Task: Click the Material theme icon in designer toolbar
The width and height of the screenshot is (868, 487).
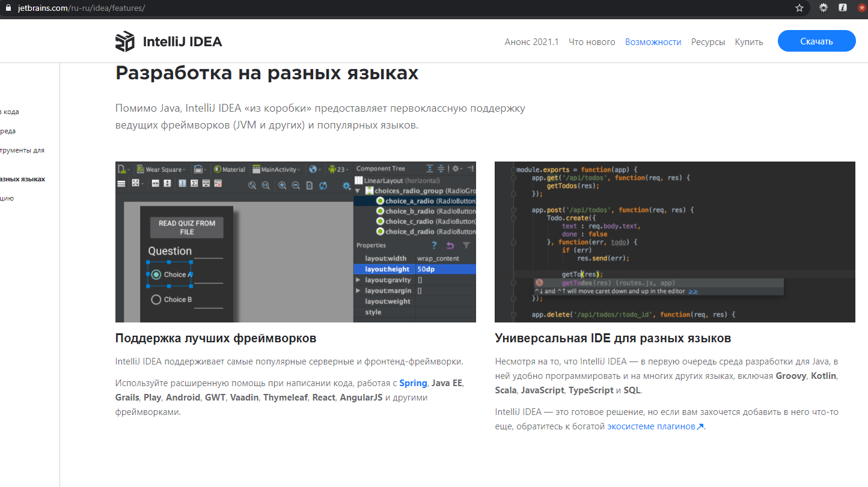Action: 230,169
